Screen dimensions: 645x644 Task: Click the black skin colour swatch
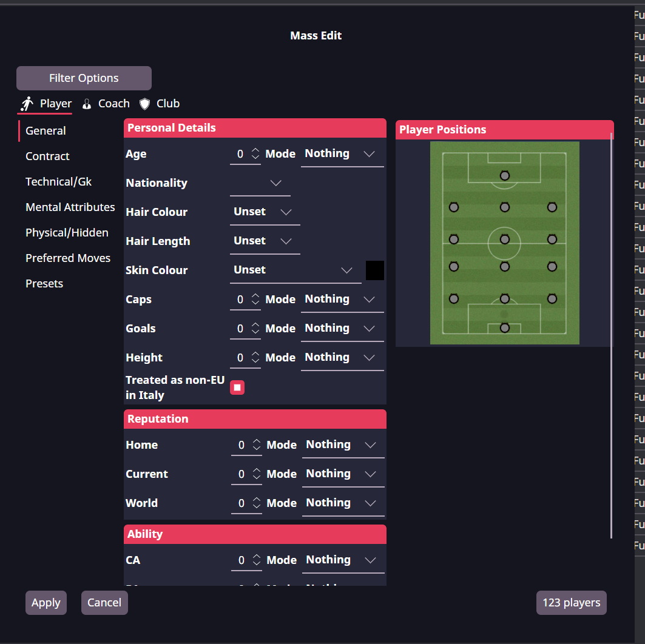point(375,270)
